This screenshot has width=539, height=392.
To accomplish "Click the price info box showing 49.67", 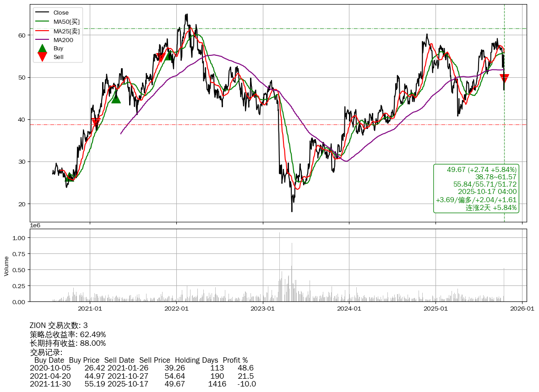I will coord(476,188).
